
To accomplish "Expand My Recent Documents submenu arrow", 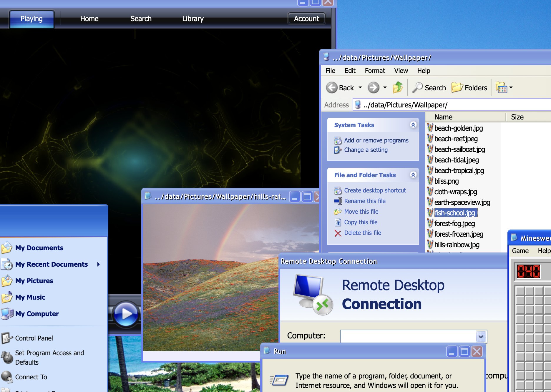I will [99, 264].
